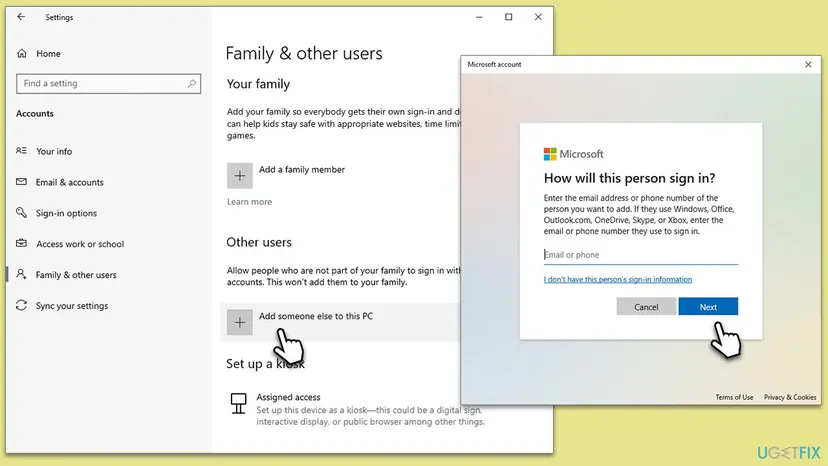The image size is (828, 466).
Task: Click How will this person sign in? heading
Action: click(629, 178)
